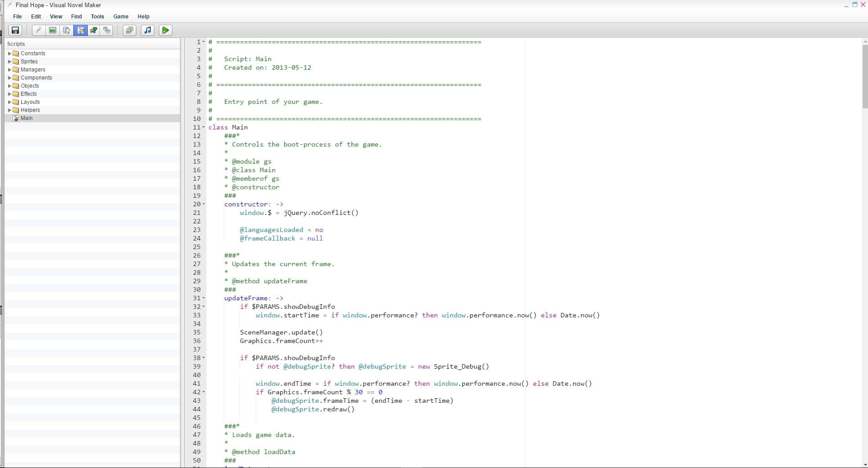Click the Save floppy disk icon

(15, 30)
